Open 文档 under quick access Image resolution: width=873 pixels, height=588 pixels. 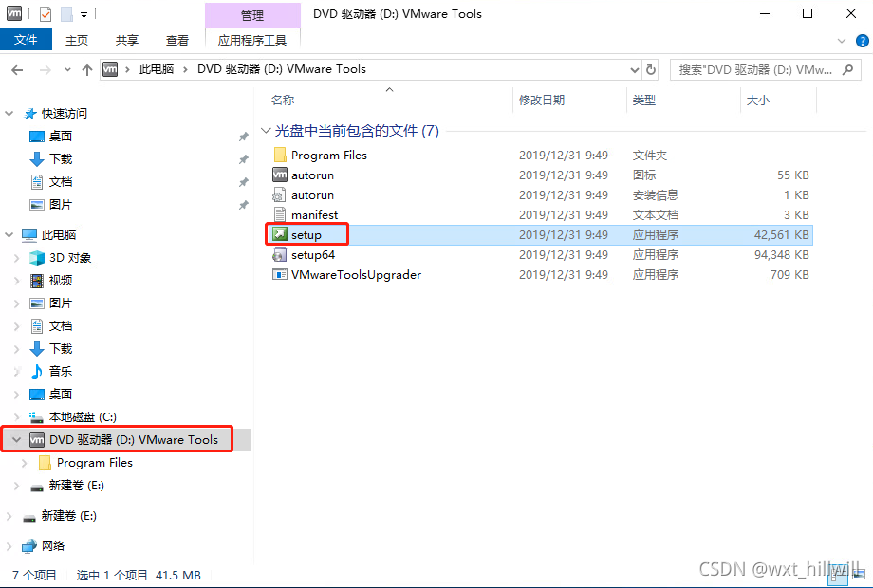[61, 182]
